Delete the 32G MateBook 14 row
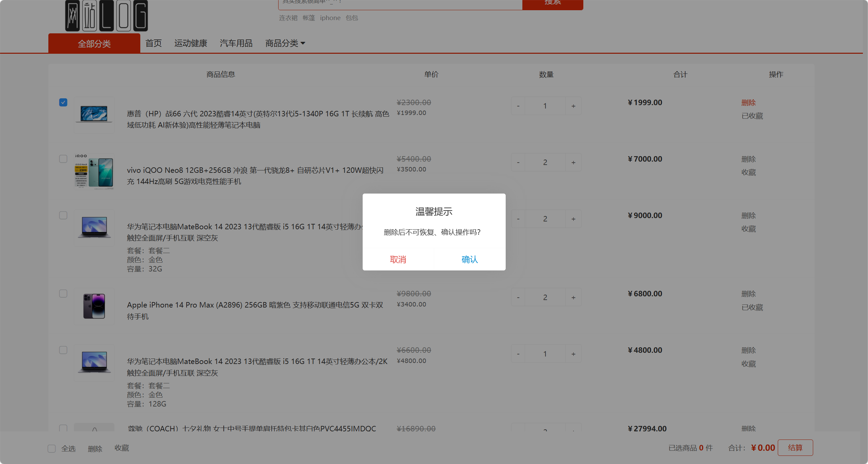This screenshot has height=464, width=868. tap(748, 216)
